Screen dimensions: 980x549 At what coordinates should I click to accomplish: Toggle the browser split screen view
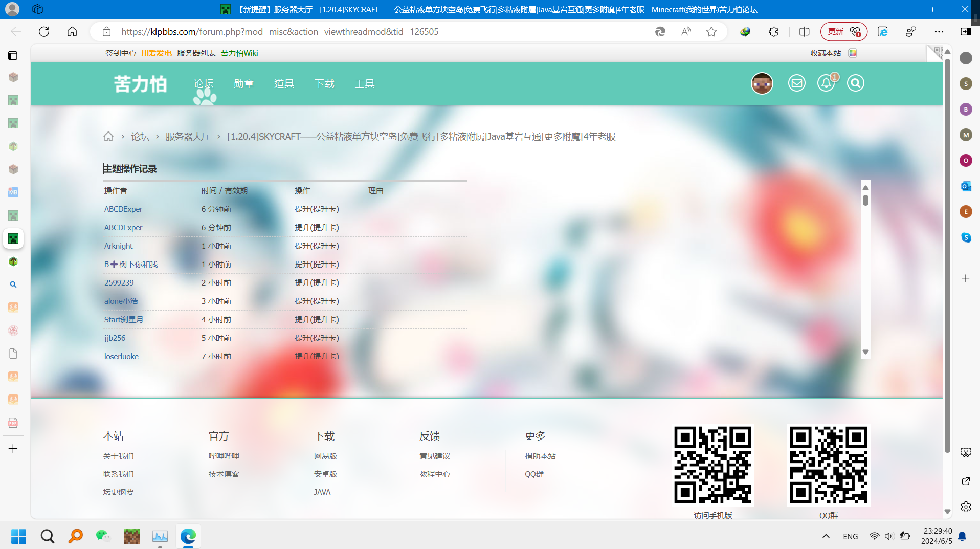[x=804, y=32]
